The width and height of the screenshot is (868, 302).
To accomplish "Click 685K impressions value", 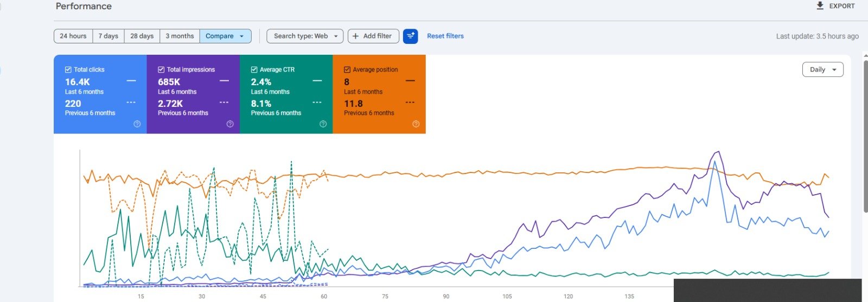I will click(169, 82).
